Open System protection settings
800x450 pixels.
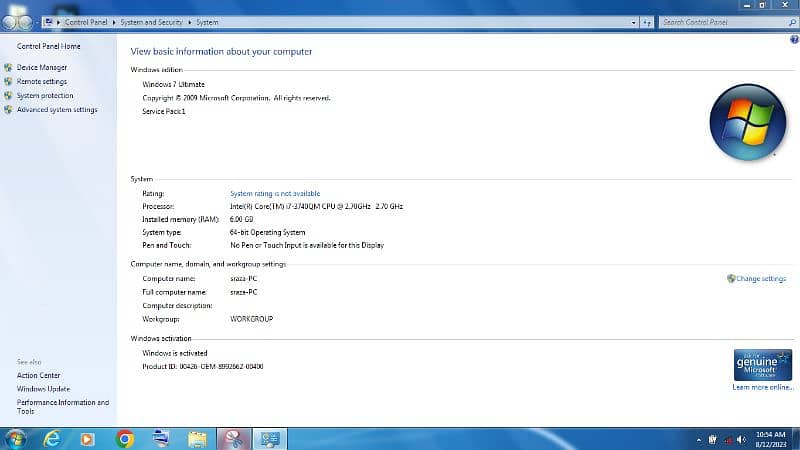45,96
